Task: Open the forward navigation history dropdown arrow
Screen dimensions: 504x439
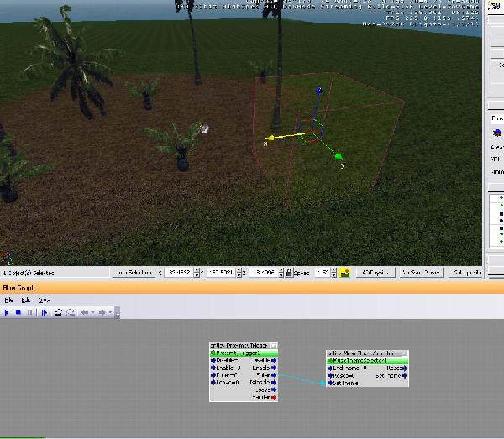Action: [x=110, y=312]
